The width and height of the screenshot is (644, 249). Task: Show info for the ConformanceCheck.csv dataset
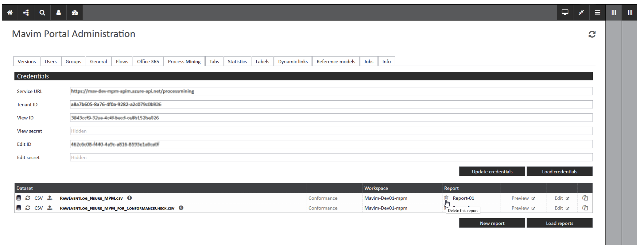[181, 208]
